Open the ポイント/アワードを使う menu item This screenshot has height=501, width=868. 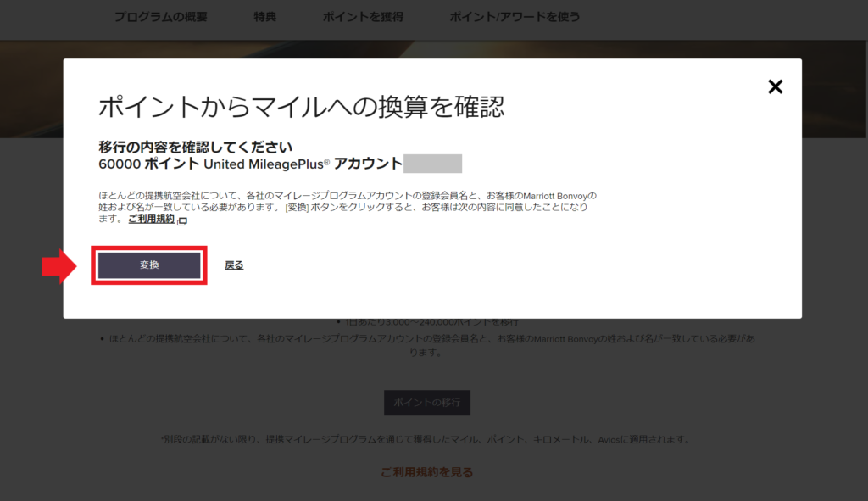(515, 17)
